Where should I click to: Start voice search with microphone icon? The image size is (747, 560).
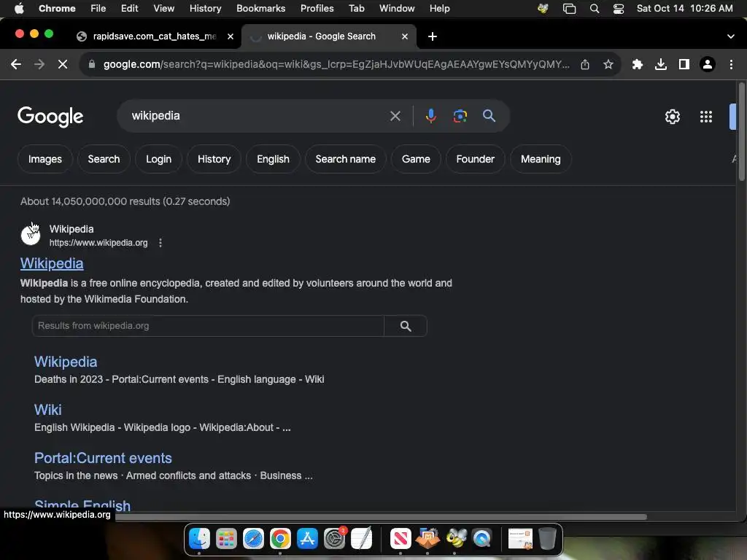430,116
